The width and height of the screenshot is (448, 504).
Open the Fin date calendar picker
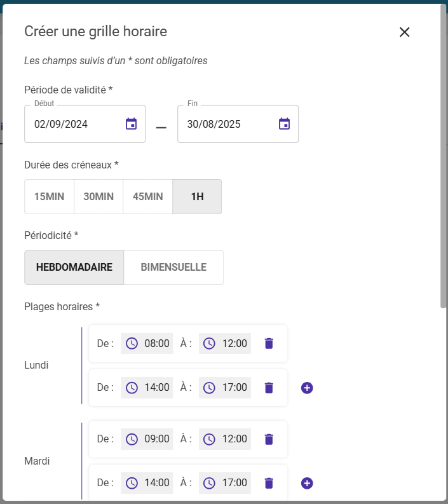[x=284, y=124]
